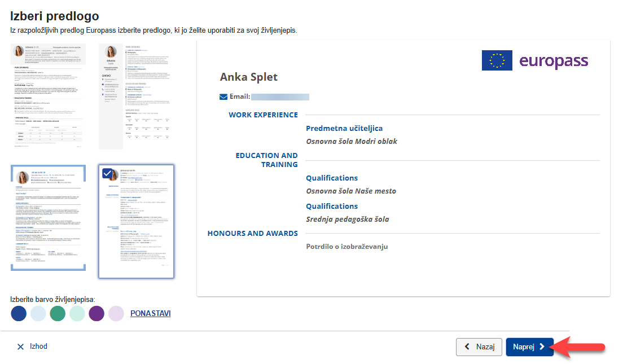Click the europass purple logo text
The width and height of the screenshot is (623, 364).
553,61
